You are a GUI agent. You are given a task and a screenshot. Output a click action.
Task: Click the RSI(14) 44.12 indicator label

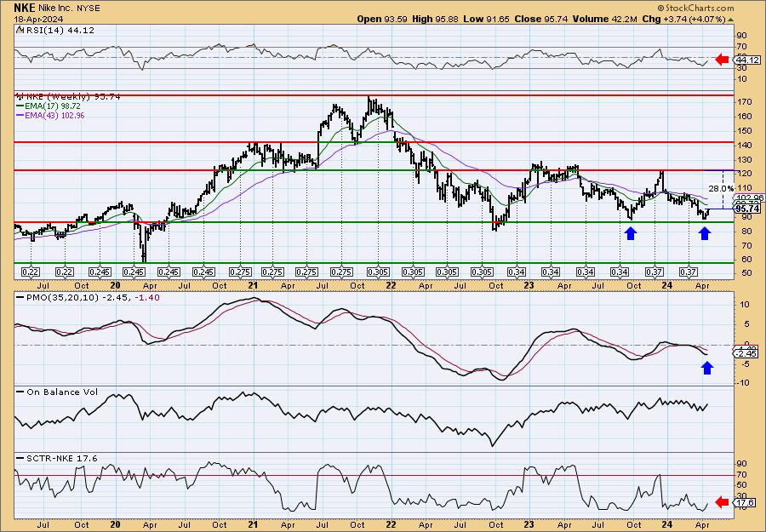pos(59,31)
